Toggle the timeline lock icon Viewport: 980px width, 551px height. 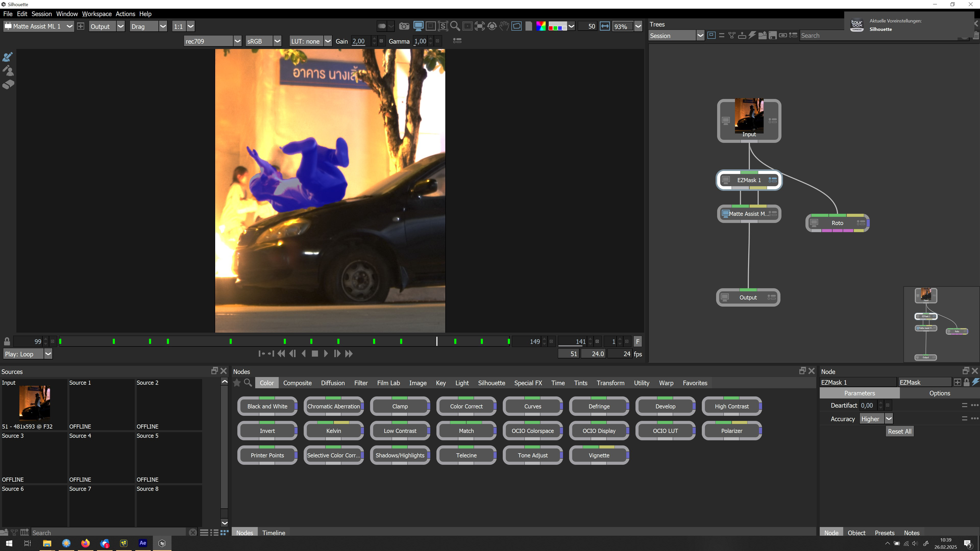coord(7,341)
